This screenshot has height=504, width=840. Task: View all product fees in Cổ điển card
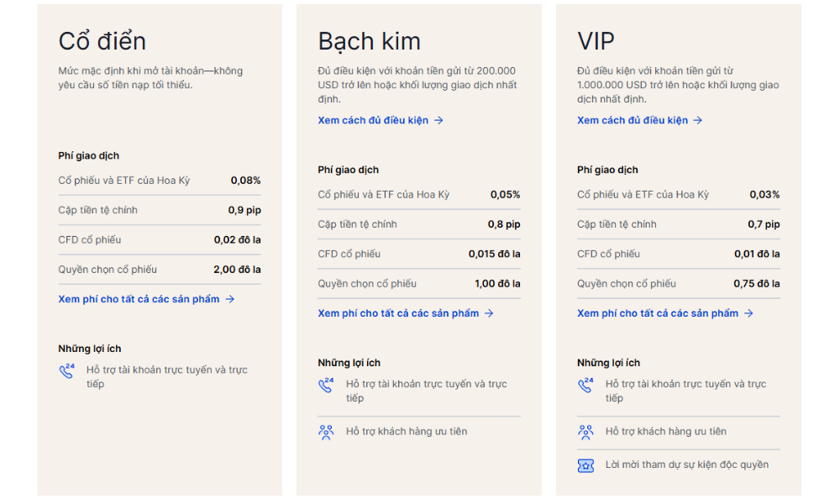(x=139, y=299)
